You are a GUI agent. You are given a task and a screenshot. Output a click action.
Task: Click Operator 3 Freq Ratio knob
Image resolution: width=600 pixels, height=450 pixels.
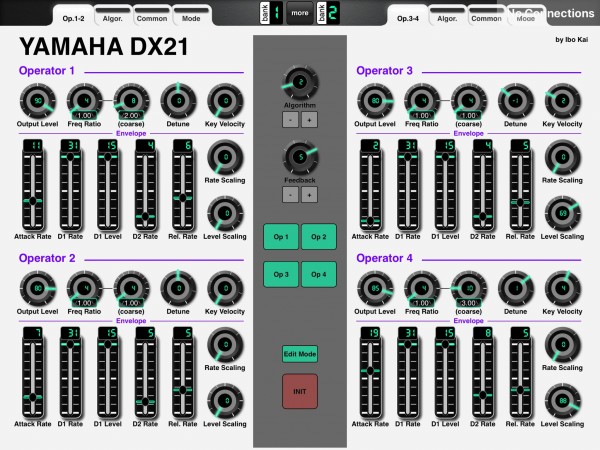click(x=422, y=101)
